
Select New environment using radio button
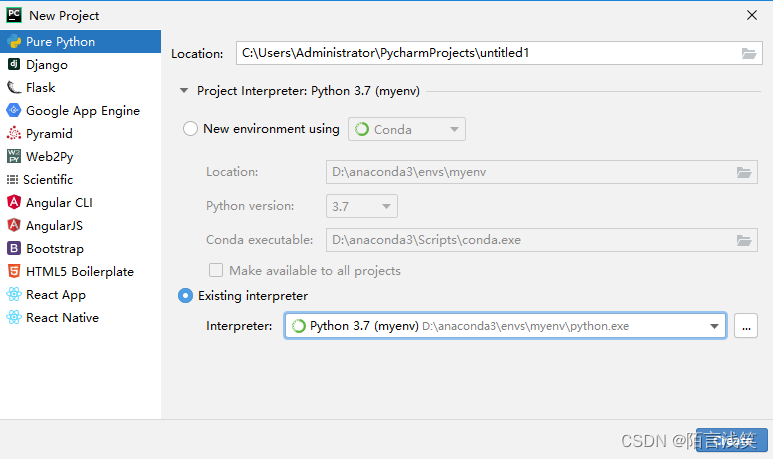pyautogui.click(x=190, y=129)
